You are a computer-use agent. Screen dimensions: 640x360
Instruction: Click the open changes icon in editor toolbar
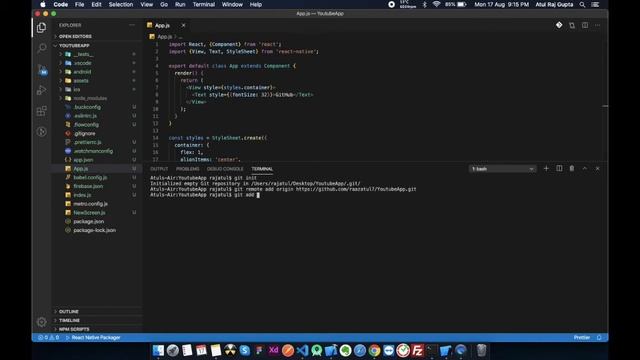tap(572, 25)
